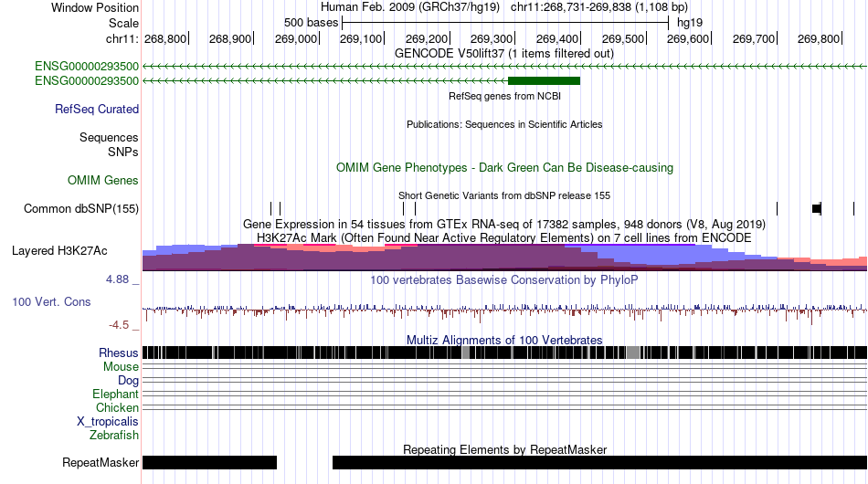Open the 100 Vert. Cons track label
The image size is (868, 484).
tap(51, 302)
